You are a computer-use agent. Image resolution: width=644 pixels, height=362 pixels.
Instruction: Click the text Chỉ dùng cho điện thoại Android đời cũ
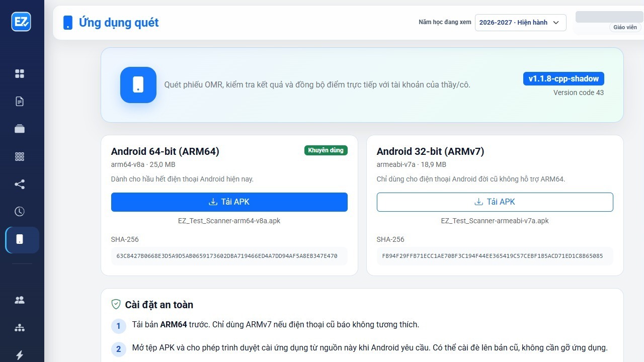point(471,179)
